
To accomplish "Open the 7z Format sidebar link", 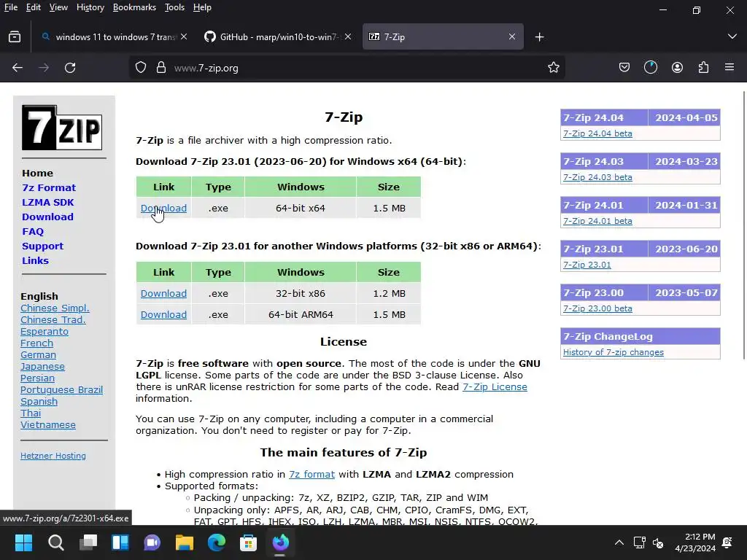I will 49,187.
